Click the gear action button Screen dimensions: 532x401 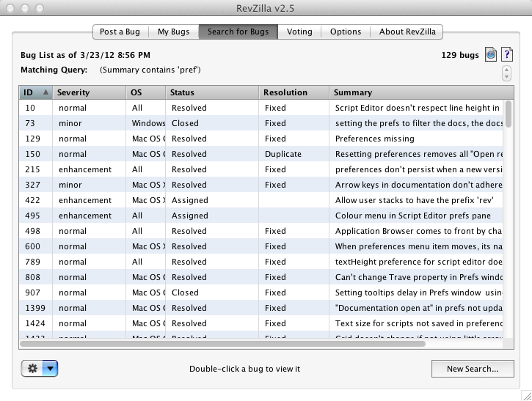(32, 369)
